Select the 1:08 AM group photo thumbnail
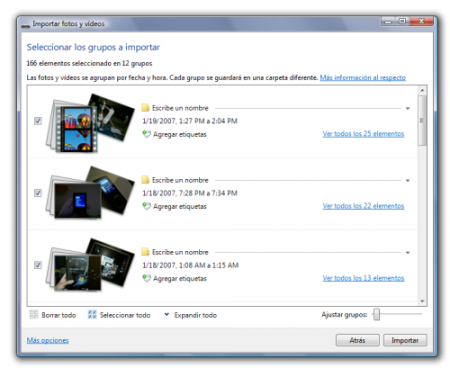Image resolution: width=450 pixels, height=368 pixels. click(x=78, y=272)
